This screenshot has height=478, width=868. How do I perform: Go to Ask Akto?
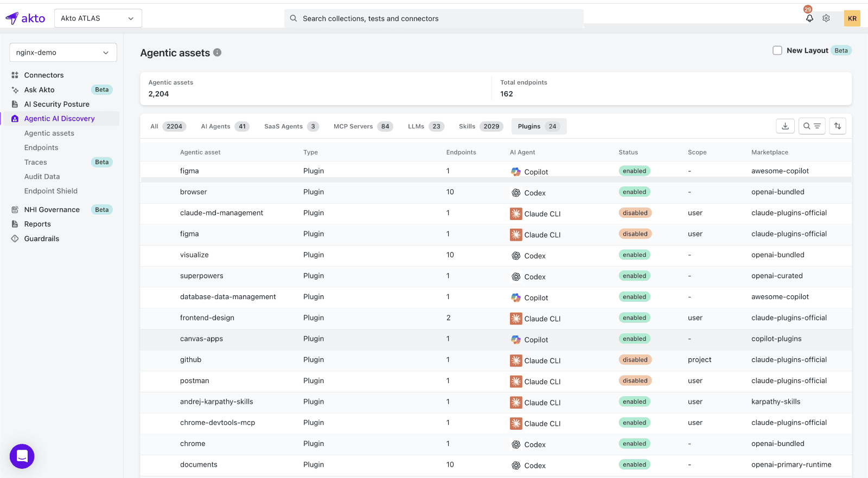(40, 90)
